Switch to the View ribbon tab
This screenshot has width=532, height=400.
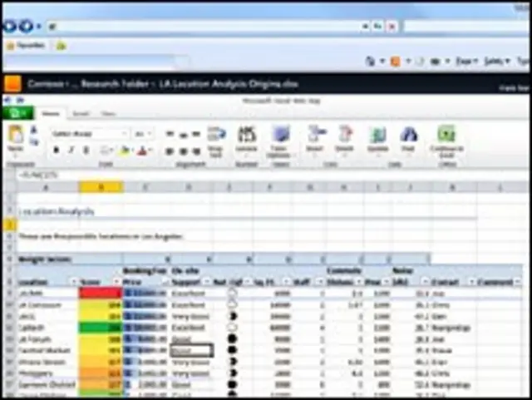[x=109, y=114]
